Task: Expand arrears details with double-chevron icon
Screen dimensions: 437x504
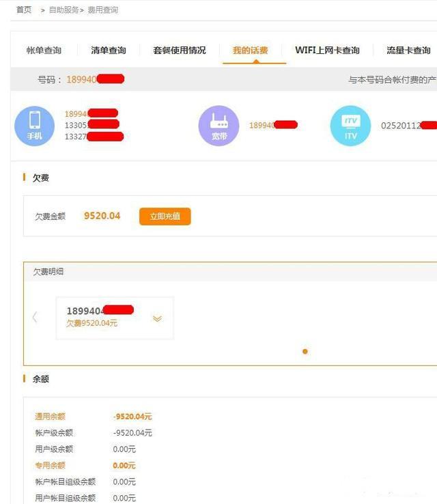Action: click(157, 318)
